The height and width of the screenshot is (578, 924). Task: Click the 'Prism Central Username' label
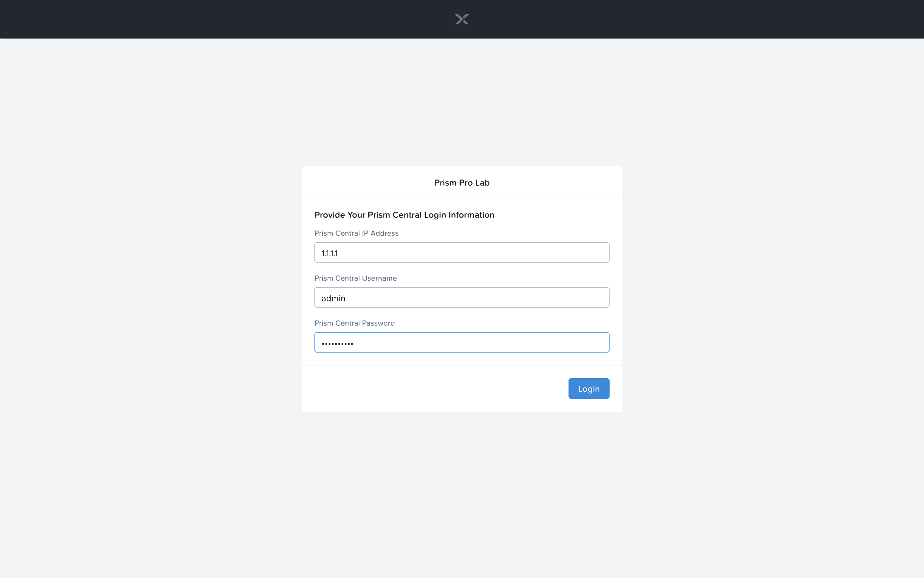355,278
